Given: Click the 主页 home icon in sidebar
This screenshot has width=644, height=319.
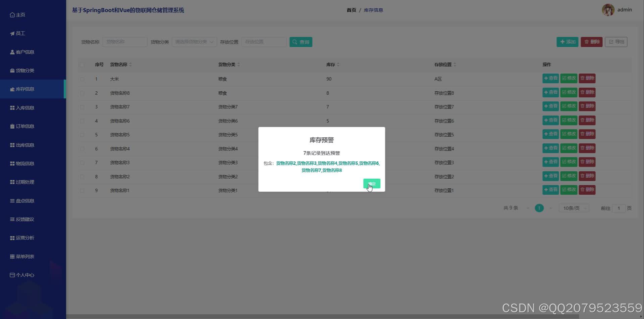Looking at the screenshot, I should [12, 14].
